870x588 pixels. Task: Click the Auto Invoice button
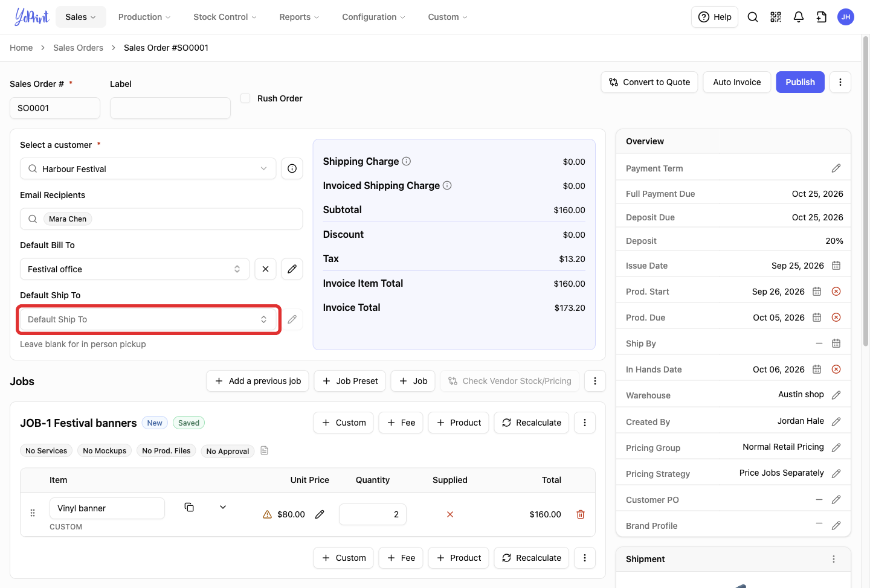pyautogui.click(x=737, y=82)
